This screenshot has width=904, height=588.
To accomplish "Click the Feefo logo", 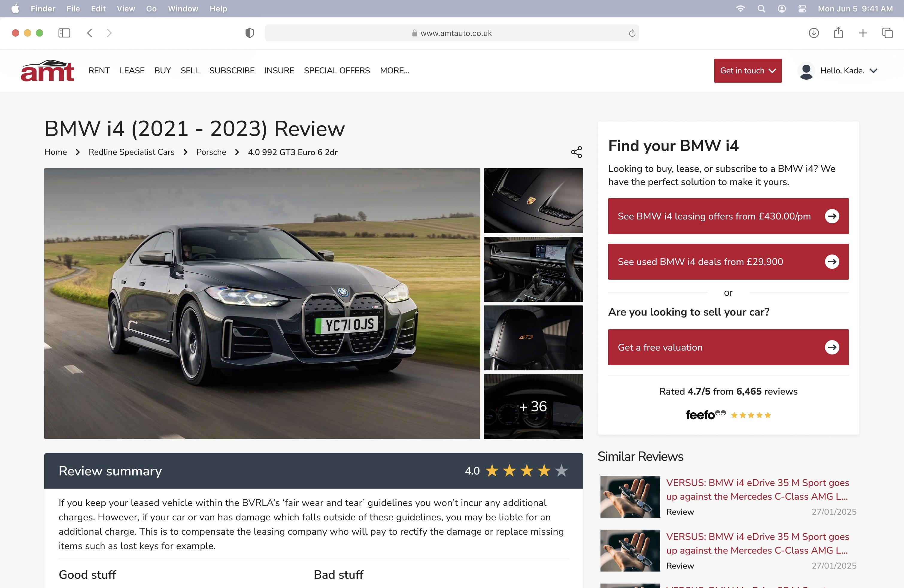I will [706, 414].
